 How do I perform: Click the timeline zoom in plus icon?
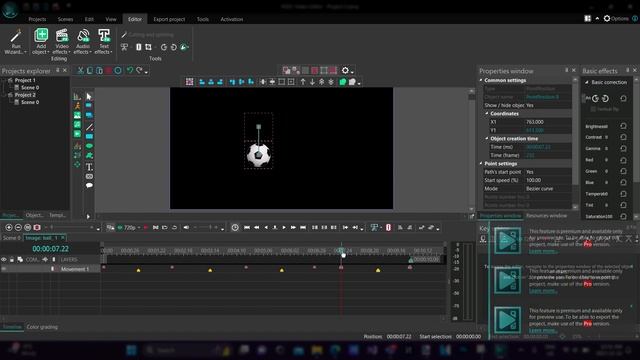click(9, 227)
